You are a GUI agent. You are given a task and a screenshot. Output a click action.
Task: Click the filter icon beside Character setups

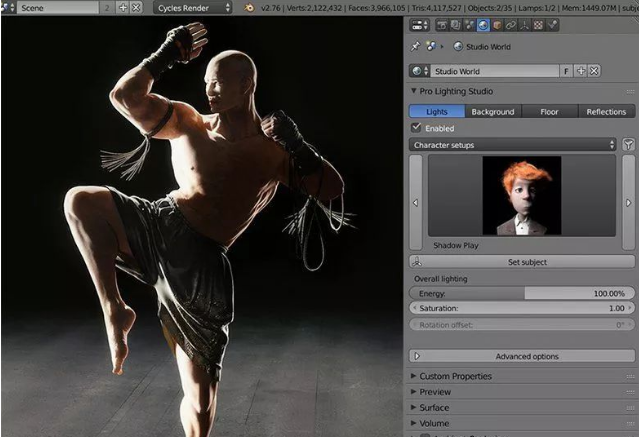pos(629,145)
